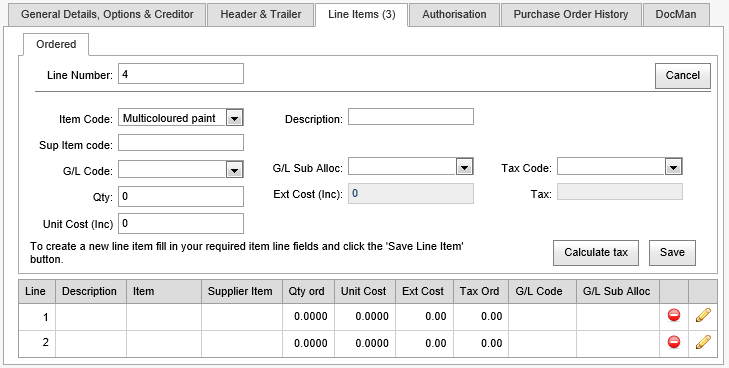729x368 pixels.
Task: Select line number 1 cell
Action: pyautogui.click(x=37, y=317)
